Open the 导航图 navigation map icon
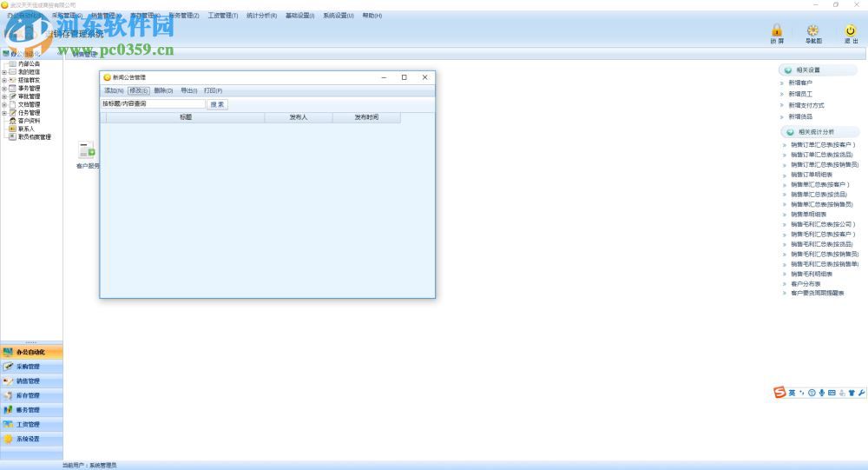Screen dimensions: 868x470 point(812,30)
